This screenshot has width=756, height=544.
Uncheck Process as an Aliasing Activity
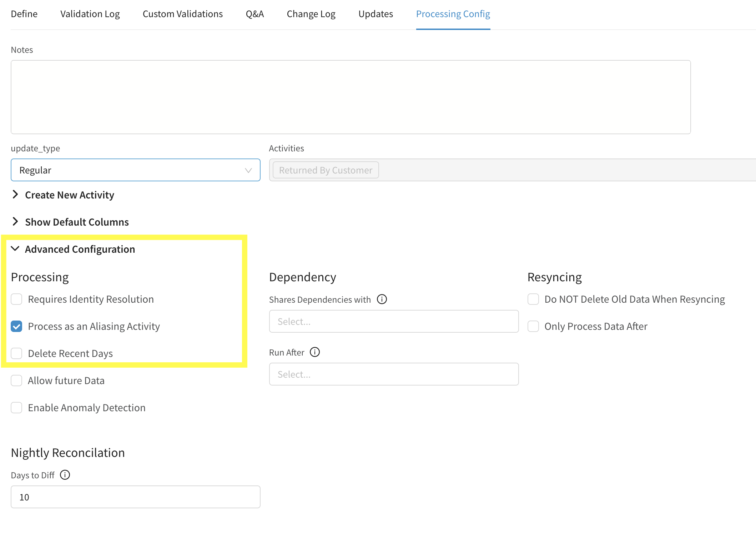16,326
